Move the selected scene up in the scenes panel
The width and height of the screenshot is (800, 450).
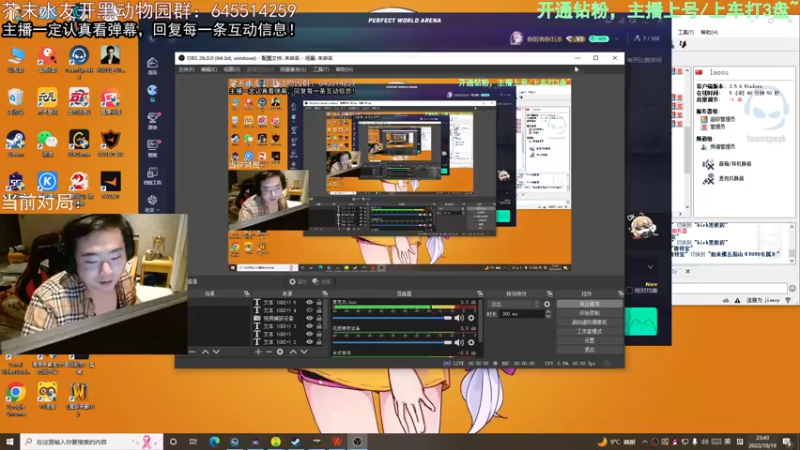point(205,352)
